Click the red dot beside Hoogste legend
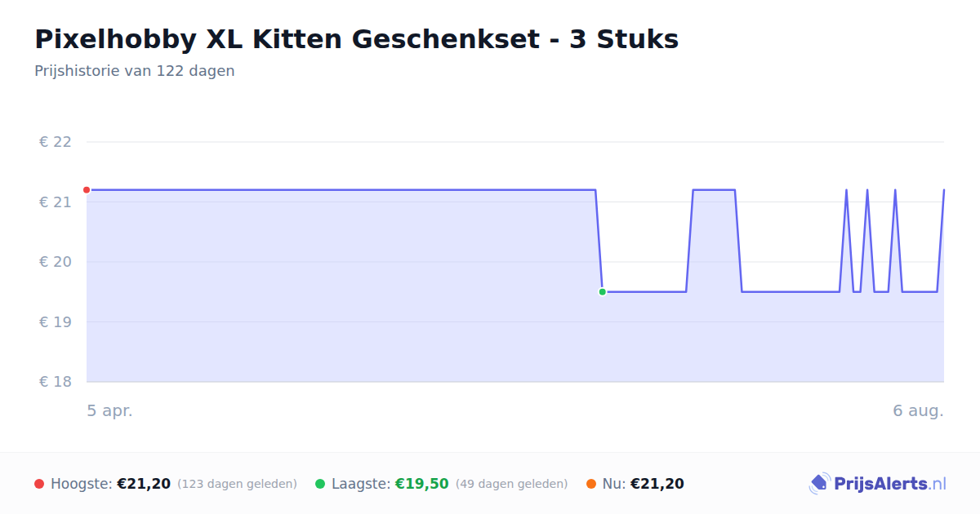Image resolution: width=980 pixels, height=514 pixels. coord(39,484)
